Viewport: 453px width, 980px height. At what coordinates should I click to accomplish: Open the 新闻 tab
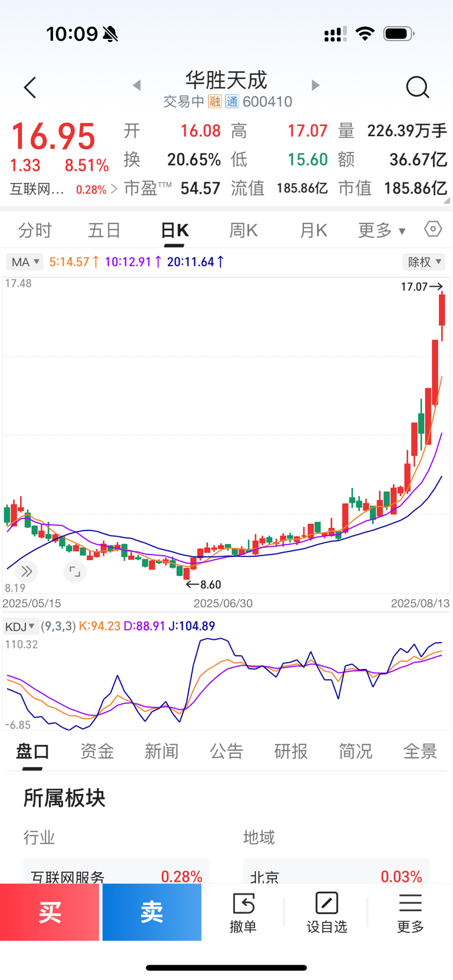tap(162, 751)
